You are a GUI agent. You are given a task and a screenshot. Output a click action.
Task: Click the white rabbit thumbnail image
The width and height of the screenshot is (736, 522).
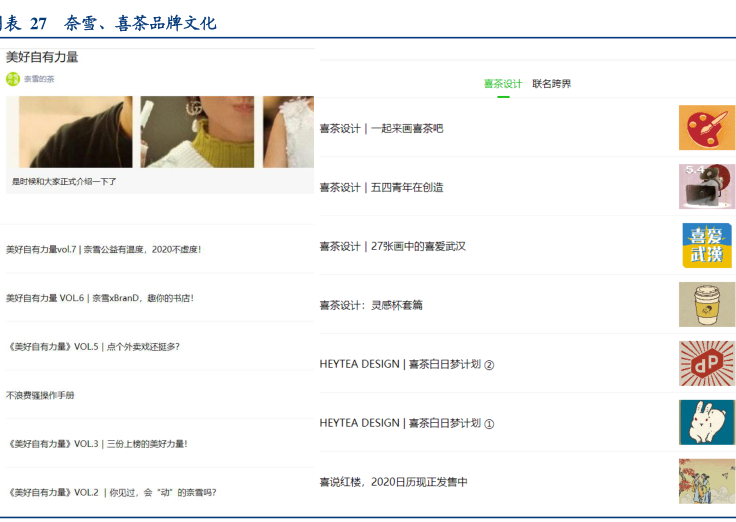point(706,422)
